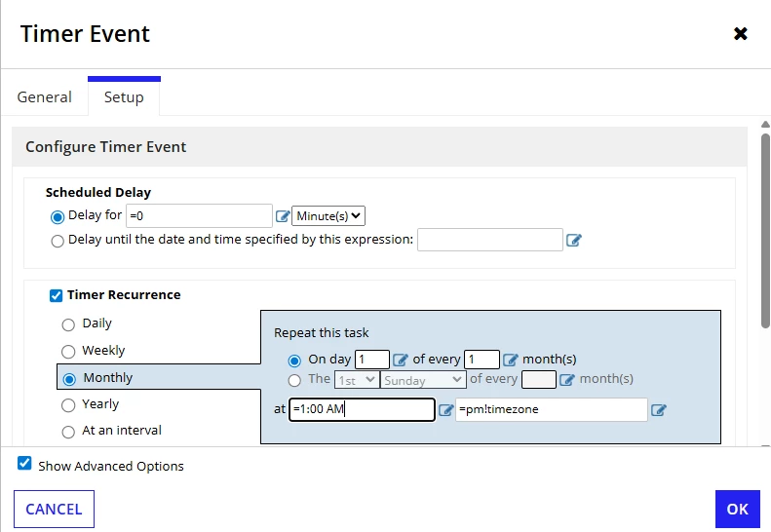Choose Monthly recurrence

(69, 379)
